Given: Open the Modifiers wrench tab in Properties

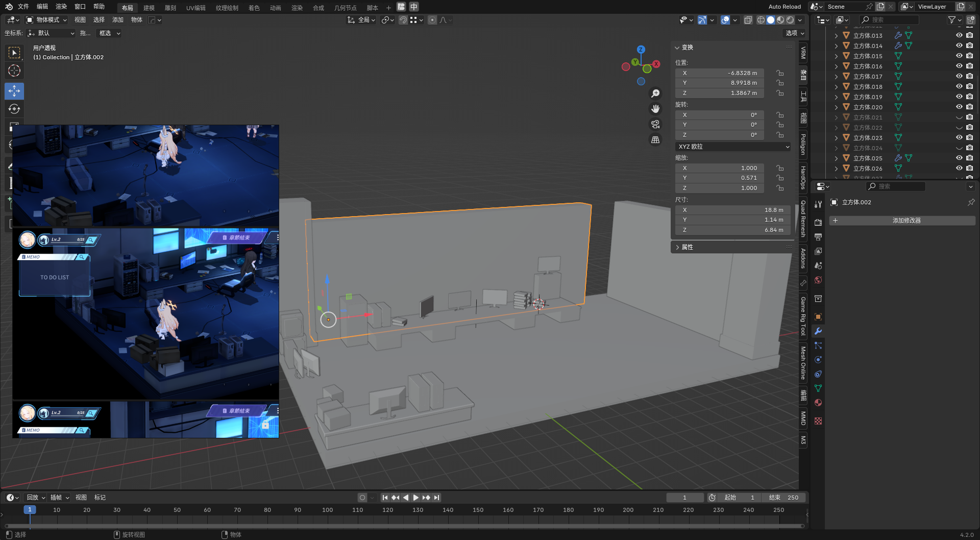Looking at the screenshot, I should click(x=818, y=331).
